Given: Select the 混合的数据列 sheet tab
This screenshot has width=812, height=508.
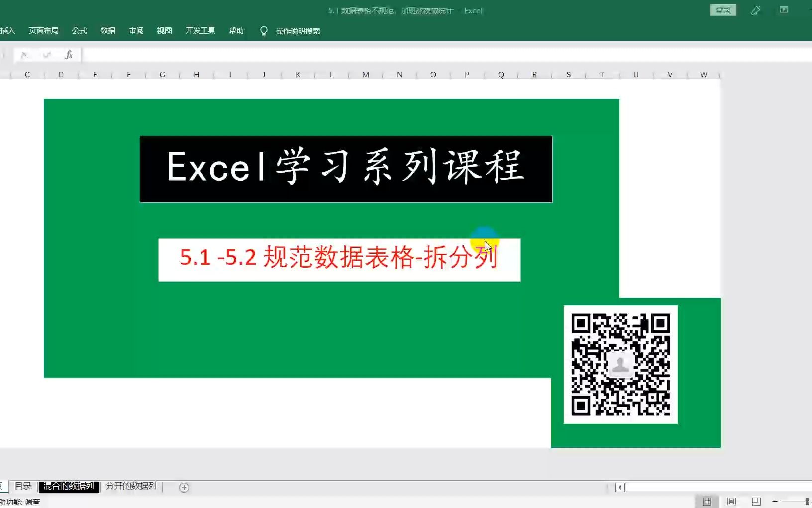Looking at the screenshot, I should click(x=68, y=486).
